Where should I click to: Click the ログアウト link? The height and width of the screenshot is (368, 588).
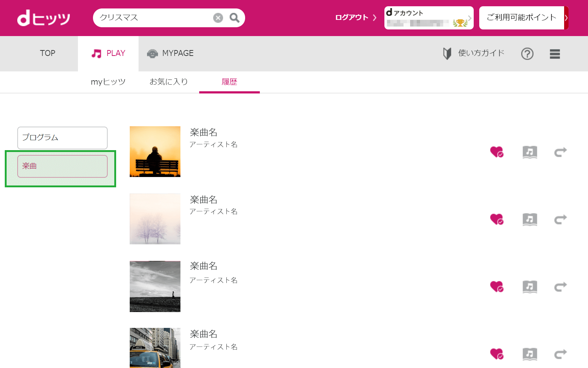pyautogui.click(x=351, y=17)
